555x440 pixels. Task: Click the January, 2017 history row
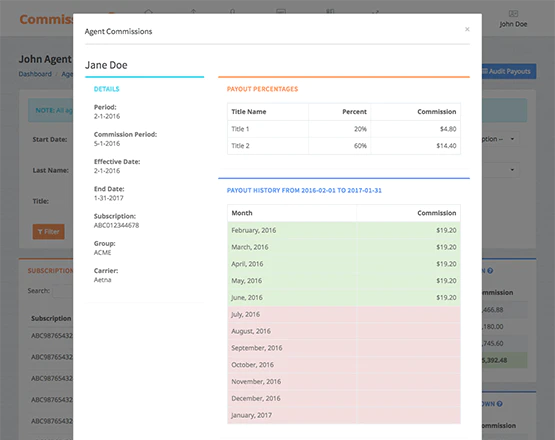pyautogui.click(x=344, y=415)
